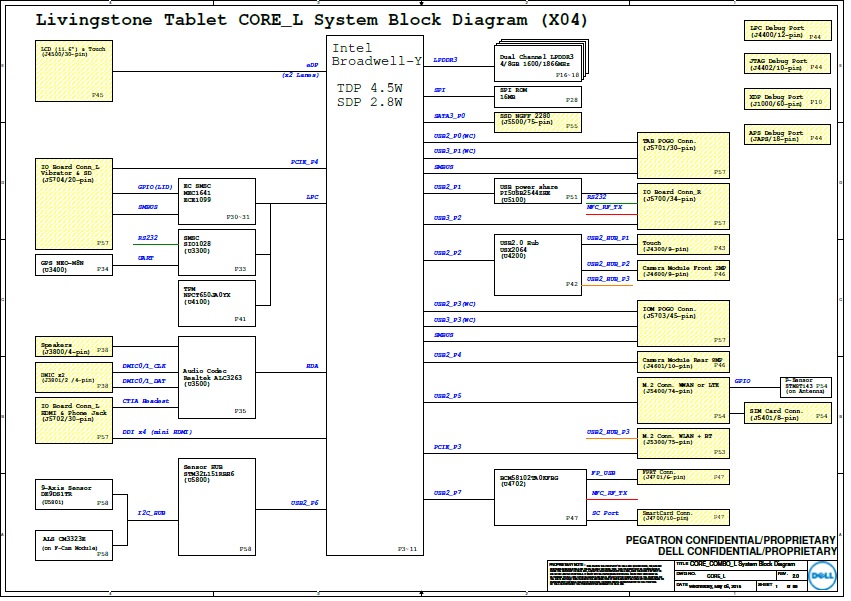
Task: Click the GPS NEO-M8N block
Action: point(74,265)
